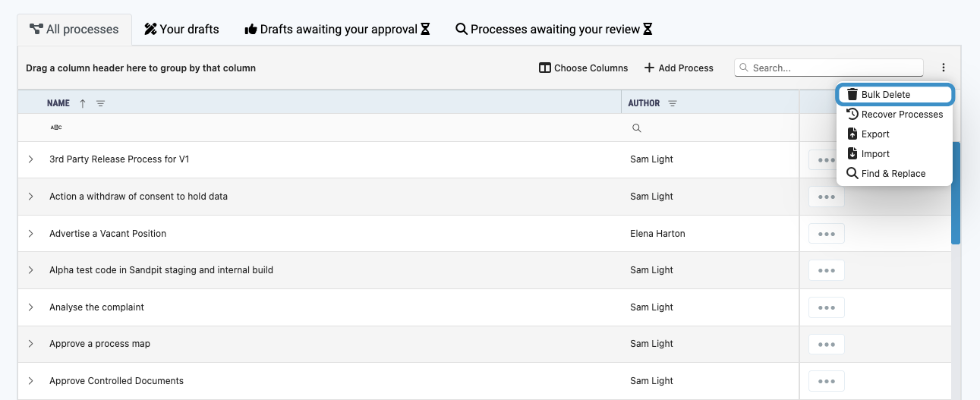This screenshot has width=980, height=400.
Task: Open the AUTHOR column filter icon
Action: coord(673,103)
